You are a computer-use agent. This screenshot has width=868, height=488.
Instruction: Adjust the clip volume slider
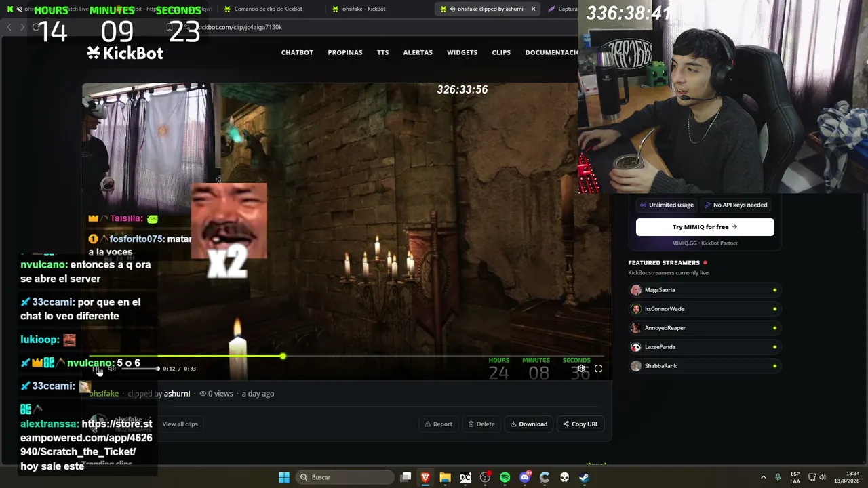[x=139, y=369]
